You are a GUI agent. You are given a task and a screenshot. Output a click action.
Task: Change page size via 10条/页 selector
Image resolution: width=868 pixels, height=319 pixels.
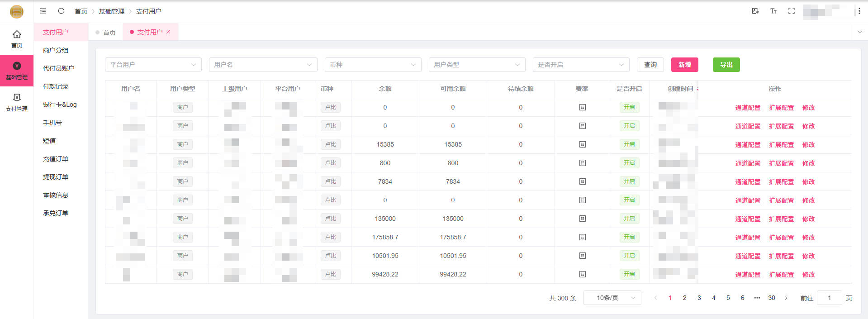(612, 298)
